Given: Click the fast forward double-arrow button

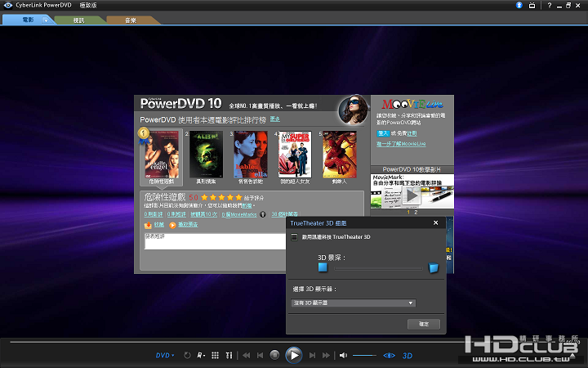Looking at the screenshot, I should pyautogui.click(x=326, y=355).
